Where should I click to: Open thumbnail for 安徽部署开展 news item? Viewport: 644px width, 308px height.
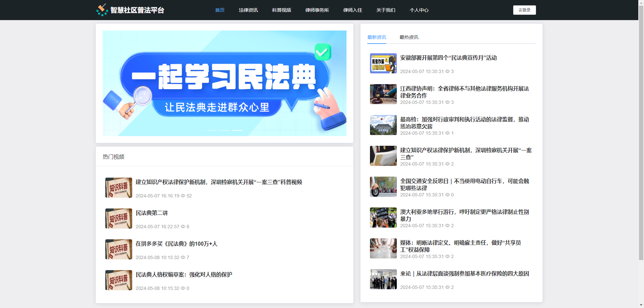(383, 63)
